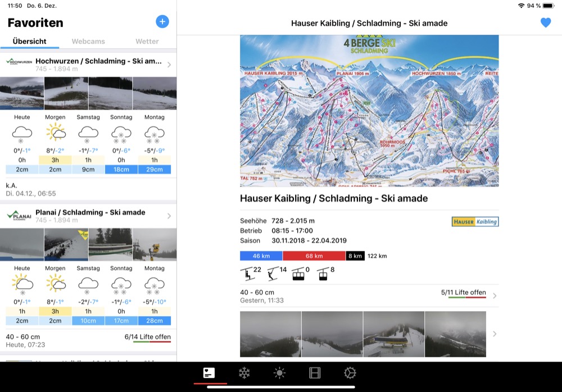
Task: Open the film strip webcams tab
Action: pos(315,373)
